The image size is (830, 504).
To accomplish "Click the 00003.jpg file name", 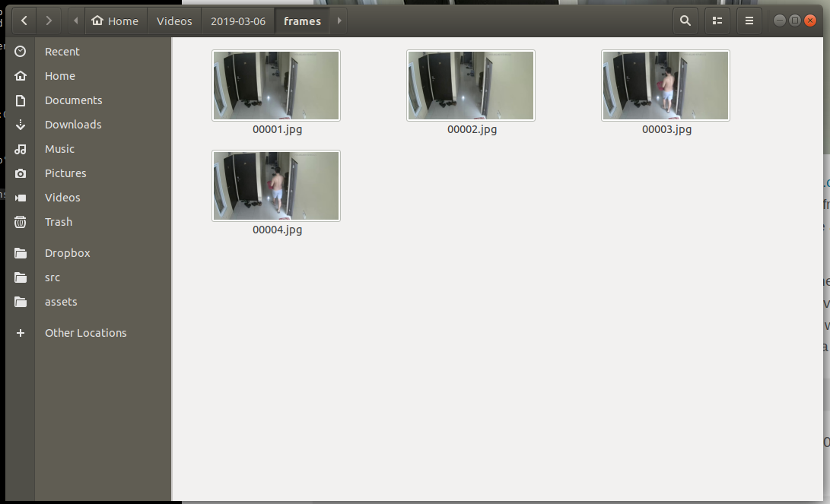I will point(667,129).
